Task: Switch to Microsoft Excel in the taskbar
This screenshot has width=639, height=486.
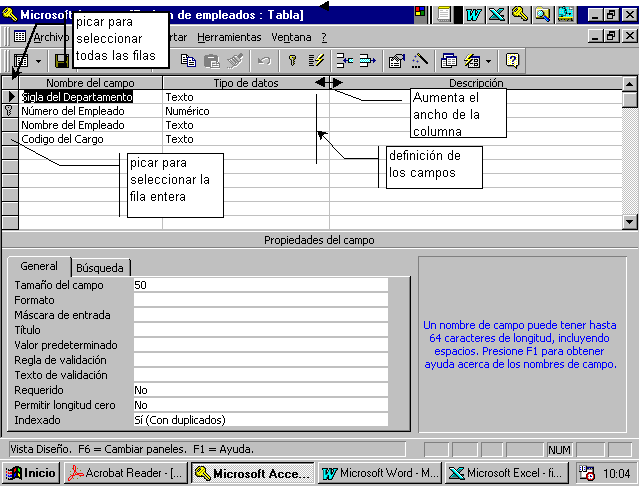Action: point(507,473)
